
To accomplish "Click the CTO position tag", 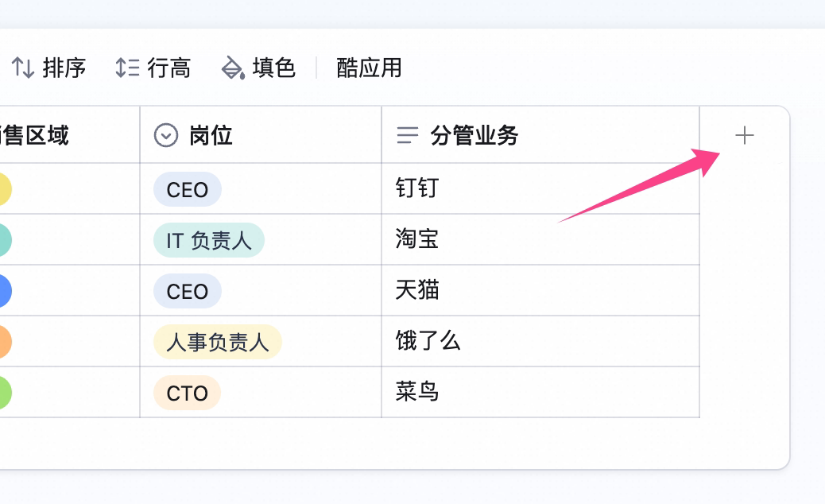I will point(188,393).
